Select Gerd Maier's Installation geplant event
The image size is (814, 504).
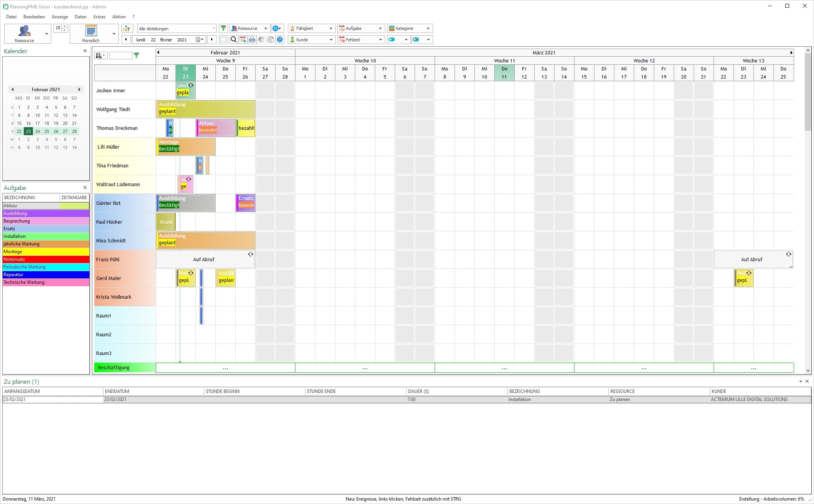point(225,278)
